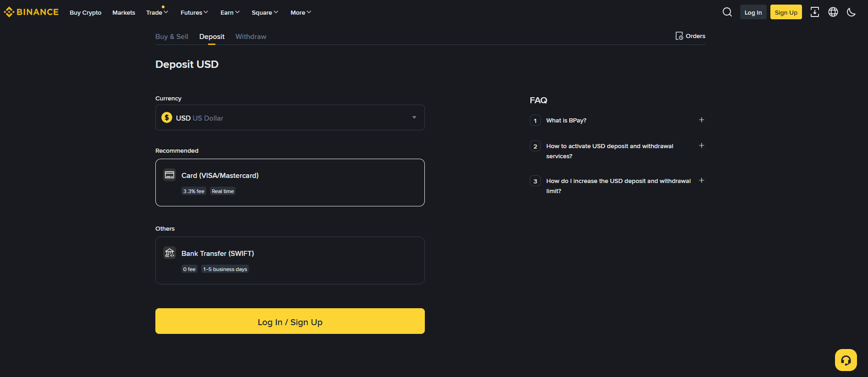Image resolution: width=868 pixels, height=377 pixels.
Task: Click the '1-5 business days' tag
Action: (x=225, y=269)
